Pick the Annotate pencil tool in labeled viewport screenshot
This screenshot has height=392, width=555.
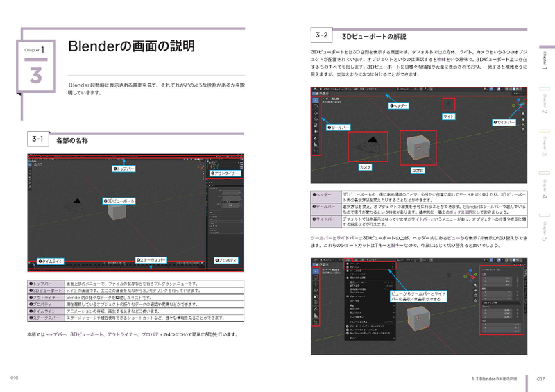[x=316, y=138]
